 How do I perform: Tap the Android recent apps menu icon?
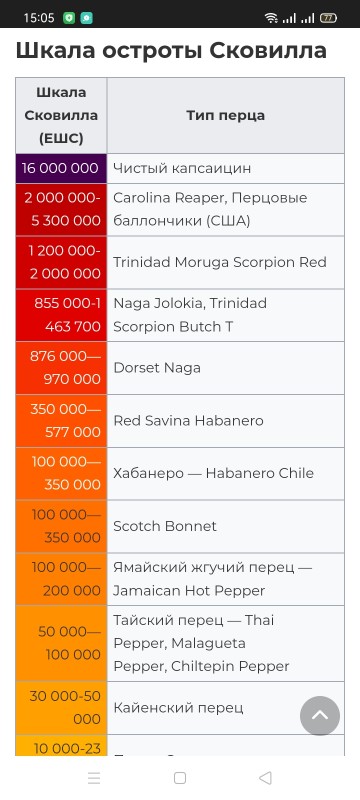[94, 778]
